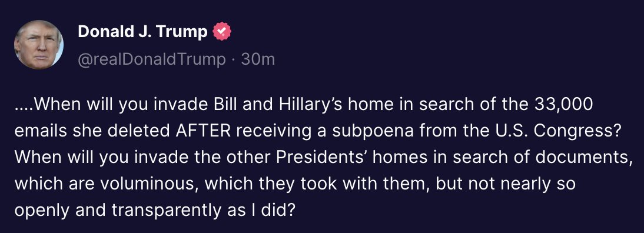The image size is (644, 233).
Task: Click the dot separator before the timestamp
Action: [233, 60]
